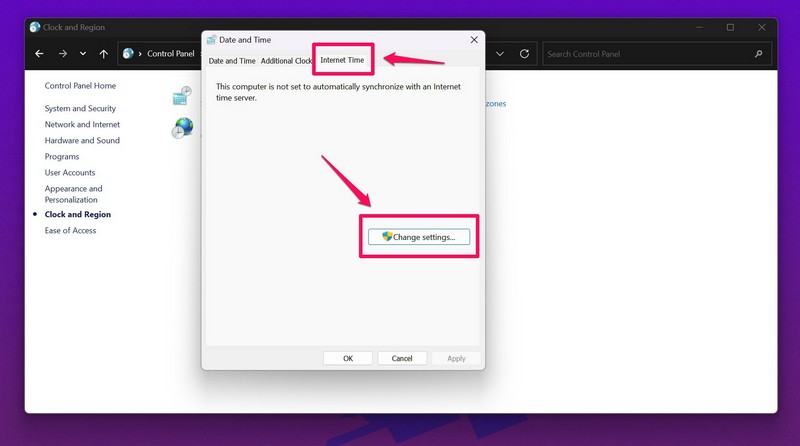Confirm the dialog with OK
Screen dimensions: 800x446
pyautogui.click(x=348, y=358)
